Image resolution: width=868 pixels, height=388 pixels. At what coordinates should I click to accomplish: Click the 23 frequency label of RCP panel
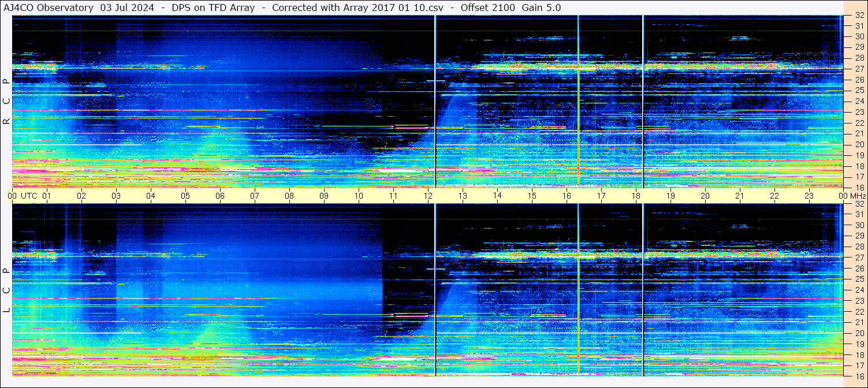859,112
